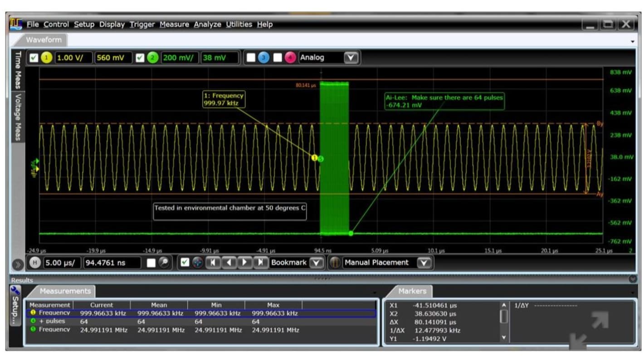This screenshot has height=362, width=644.
Task: Enable channel 4 checkbox
Action: (278, 58)
